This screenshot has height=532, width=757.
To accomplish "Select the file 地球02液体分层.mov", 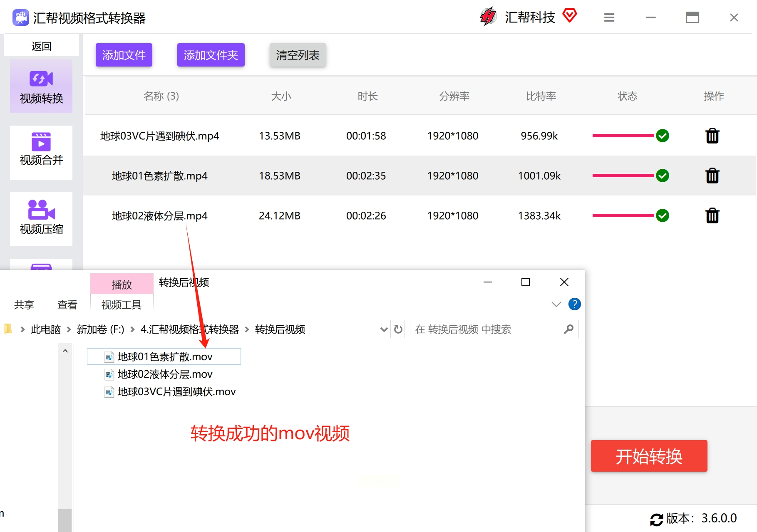I will point(165,374).
